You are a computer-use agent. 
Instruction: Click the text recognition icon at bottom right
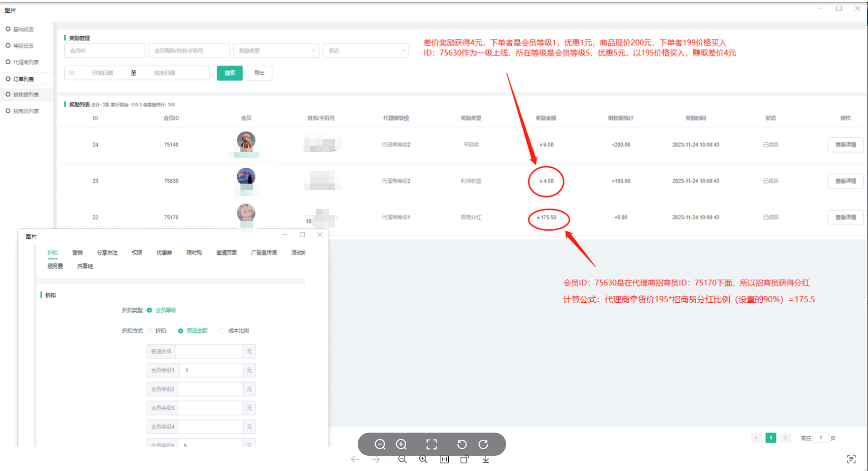point(851,459)
